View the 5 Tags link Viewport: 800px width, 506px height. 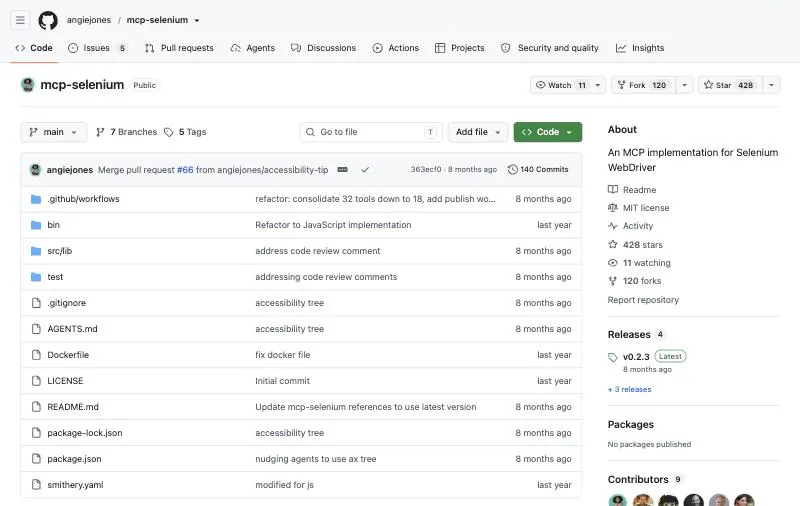pos(185,132)
